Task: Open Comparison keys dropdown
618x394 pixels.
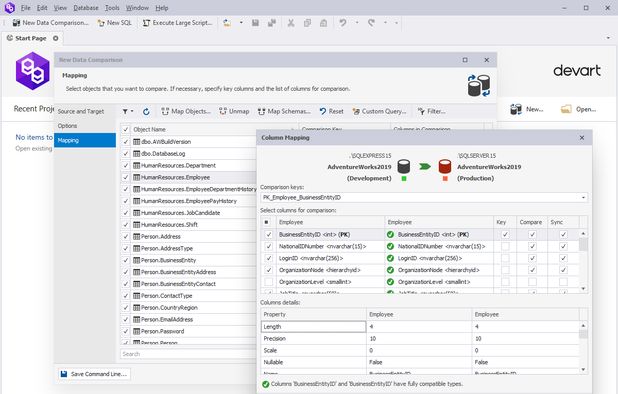Action: tap(583, 197)
